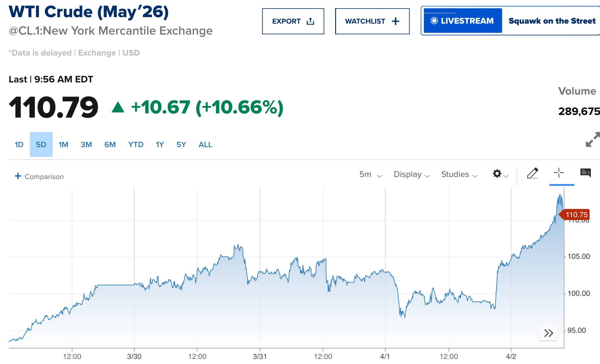This screenshot has height=364, width=600.
Task: Click the red 110.75 price marker
Action: coord(576,215)
